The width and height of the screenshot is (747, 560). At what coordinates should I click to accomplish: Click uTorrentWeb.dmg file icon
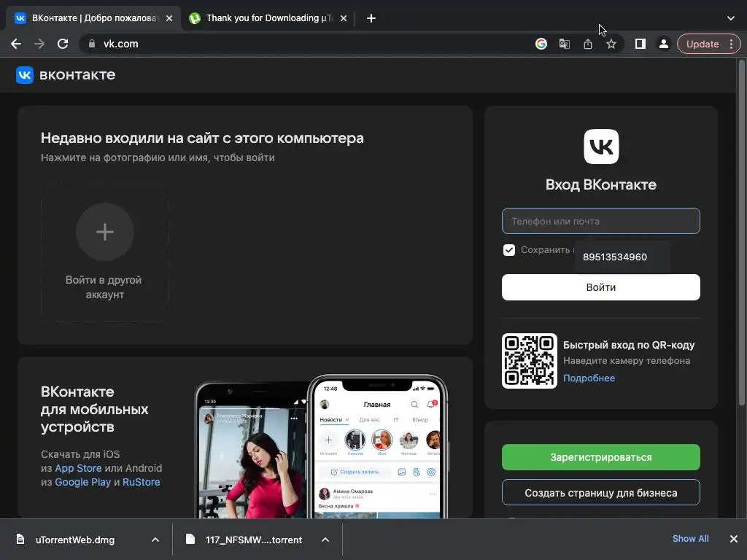[20, 539]
